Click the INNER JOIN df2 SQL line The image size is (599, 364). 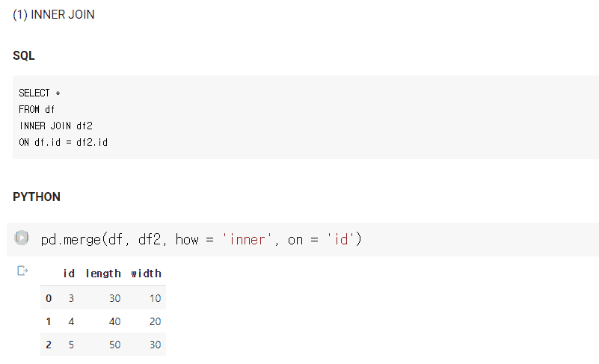coord(56,126)
